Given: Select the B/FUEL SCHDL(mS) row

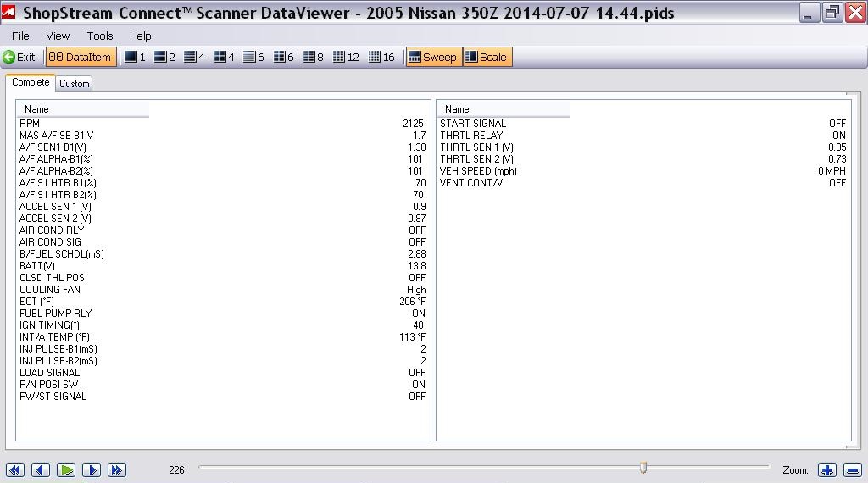Looking at the screenshot, I should tap(223, 254).
